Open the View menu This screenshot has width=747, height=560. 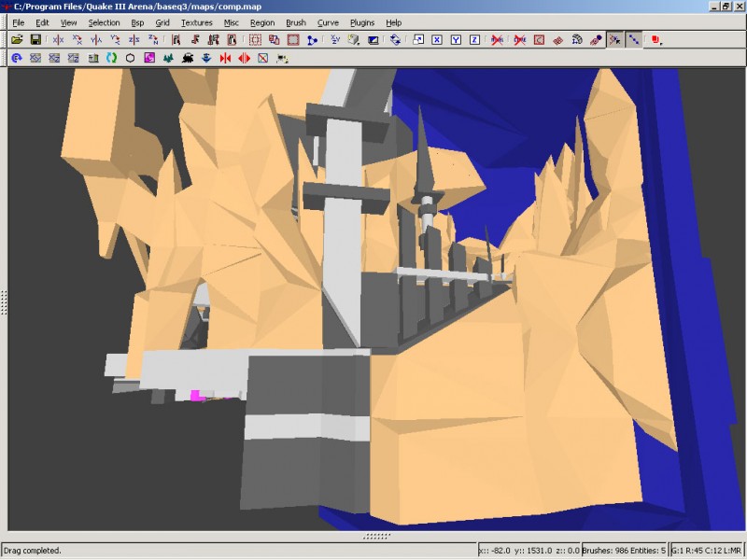coord(68,22)
